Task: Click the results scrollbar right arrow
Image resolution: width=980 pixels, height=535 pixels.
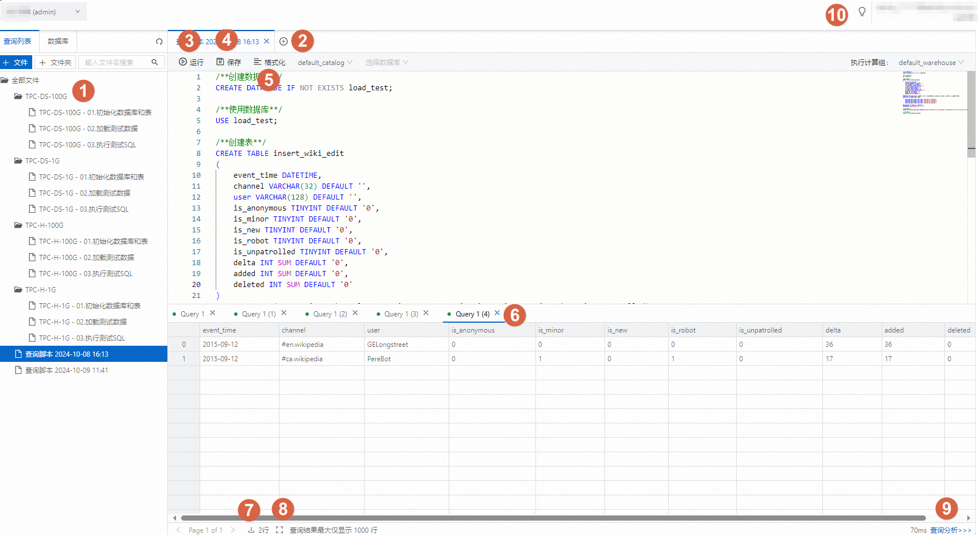Action: [968, 518]
